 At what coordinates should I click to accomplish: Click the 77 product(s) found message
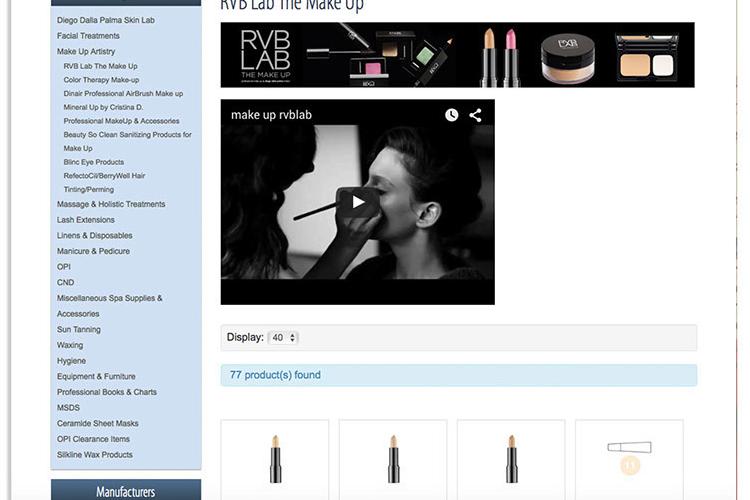click(459, 375)
